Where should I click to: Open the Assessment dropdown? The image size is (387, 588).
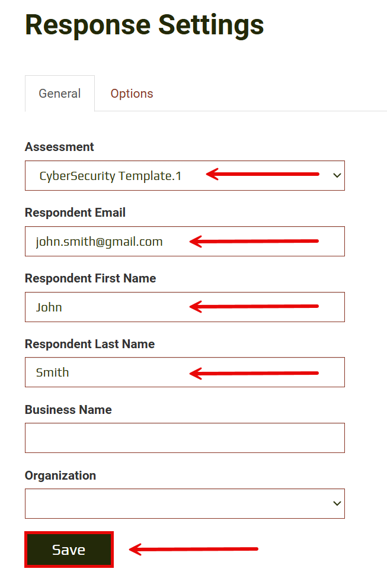click(x=184, y=176)
